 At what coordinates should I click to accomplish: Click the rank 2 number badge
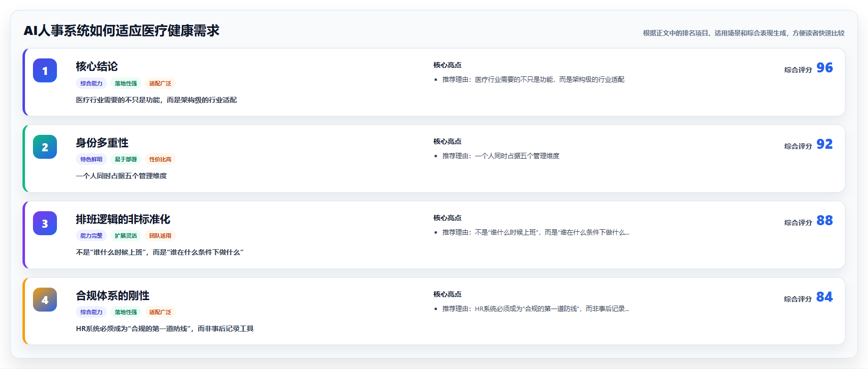click(x=45, y=147)
